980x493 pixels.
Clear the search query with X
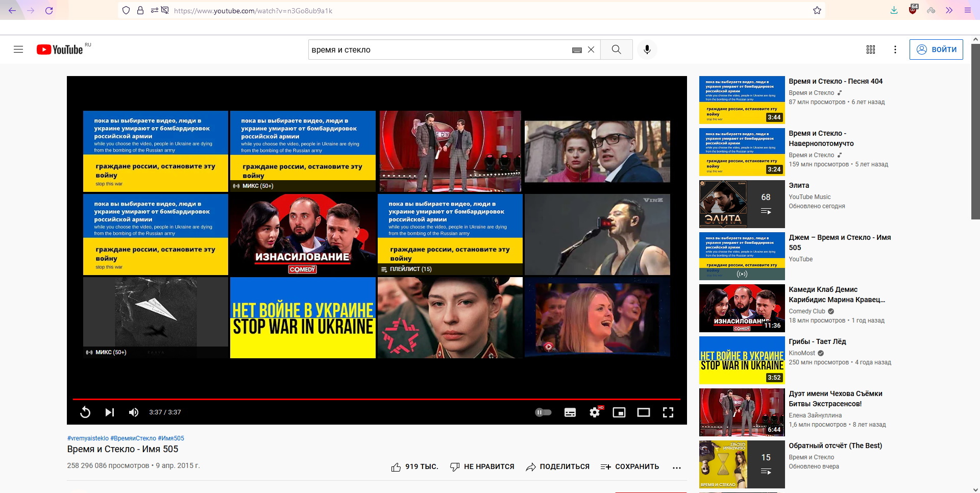click(591, 50)
